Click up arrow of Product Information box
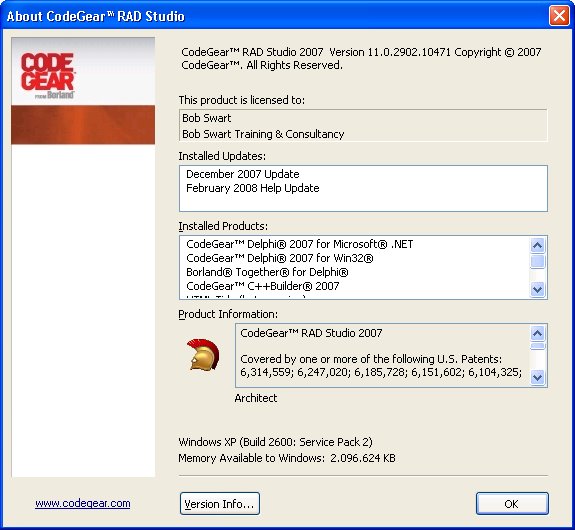The width and height of the screenshot is (575, 530). tap(538, 333)
